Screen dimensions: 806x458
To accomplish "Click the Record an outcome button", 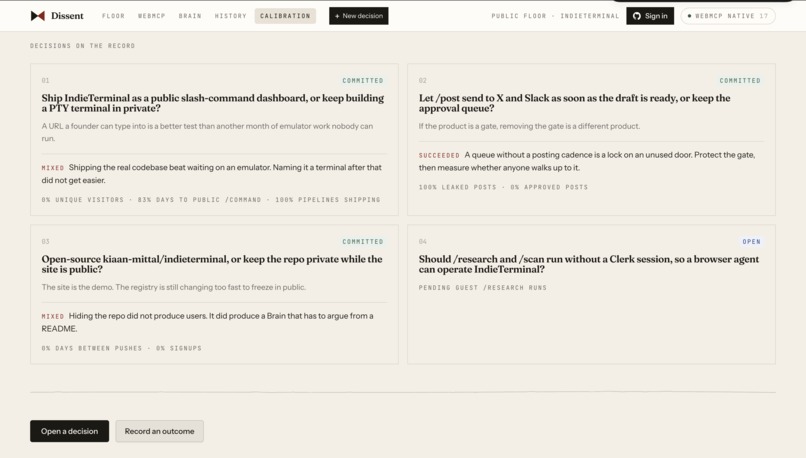I will [159, 431].
